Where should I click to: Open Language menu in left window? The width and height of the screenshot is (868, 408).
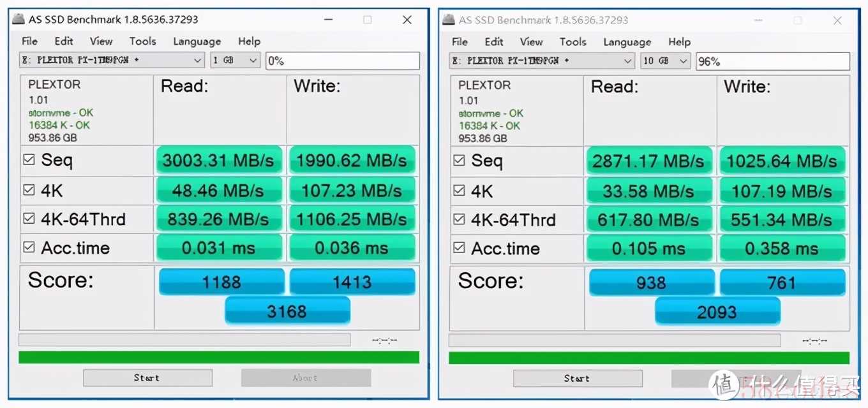click(197, 41)
